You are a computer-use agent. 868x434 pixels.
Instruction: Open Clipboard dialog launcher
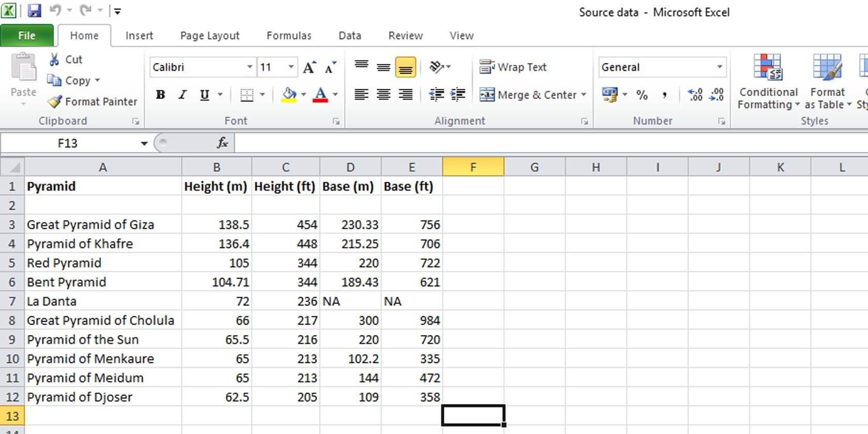pyautogui.click(x=135, y=121)
